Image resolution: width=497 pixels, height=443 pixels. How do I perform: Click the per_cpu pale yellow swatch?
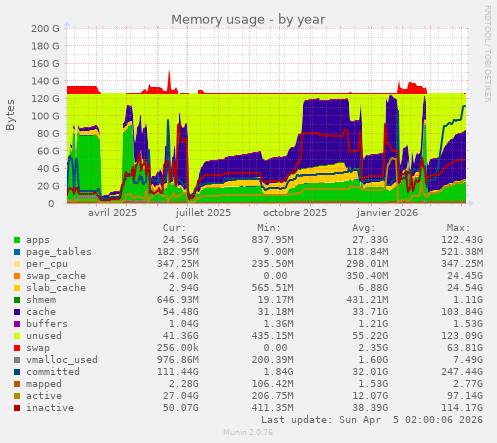click(x=17, y=264)
